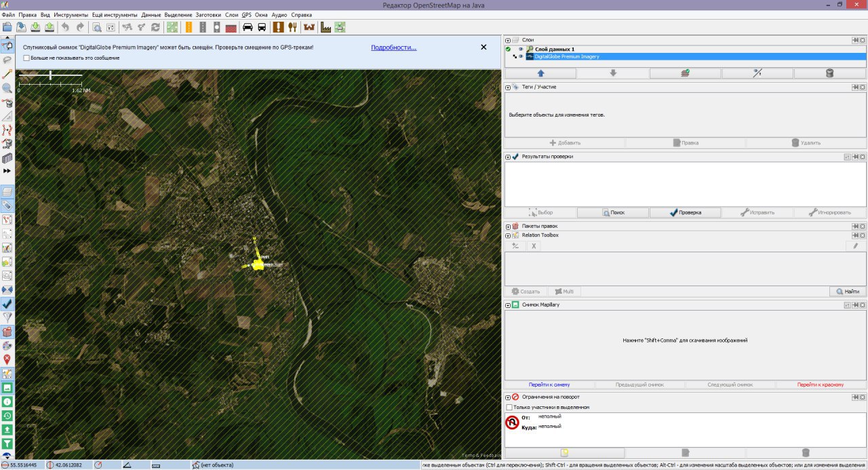Select the factory preset icon
This screenshot has height=470, width=868.
325,27
